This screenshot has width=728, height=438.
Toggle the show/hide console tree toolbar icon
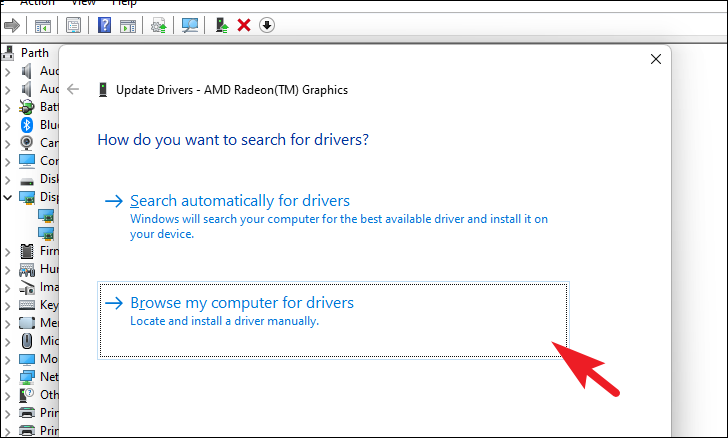tap(43, 26)
